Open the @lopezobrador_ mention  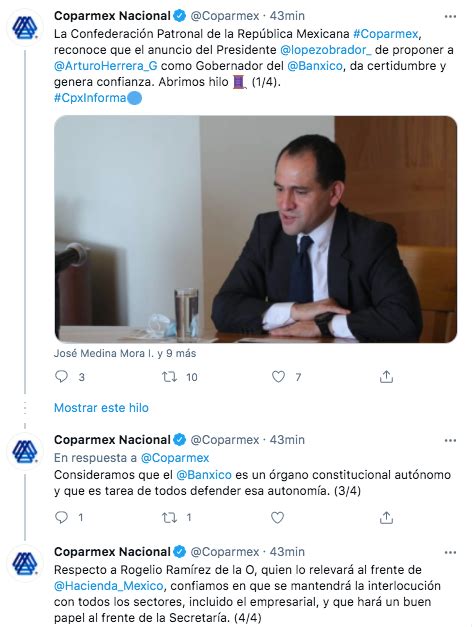coord(323,50)
